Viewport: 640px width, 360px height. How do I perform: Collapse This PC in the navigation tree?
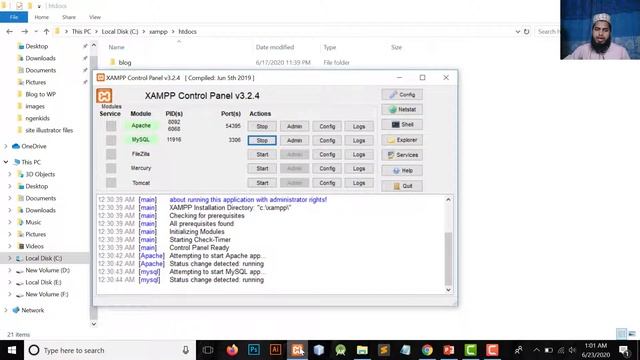pyautogui.click(x=6, y=162)
